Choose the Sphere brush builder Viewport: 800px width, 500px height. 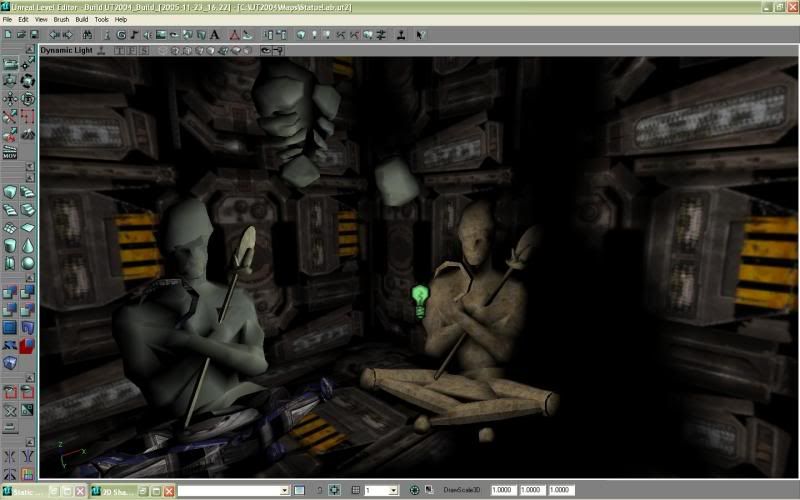[x=28, y=263]
